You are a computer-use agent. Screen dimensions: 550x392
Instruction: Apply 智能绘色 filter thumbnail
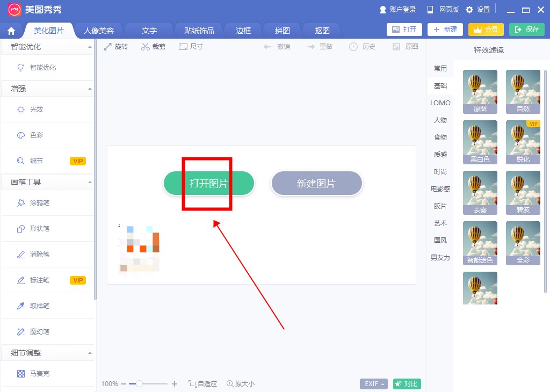tap(480, 243)
